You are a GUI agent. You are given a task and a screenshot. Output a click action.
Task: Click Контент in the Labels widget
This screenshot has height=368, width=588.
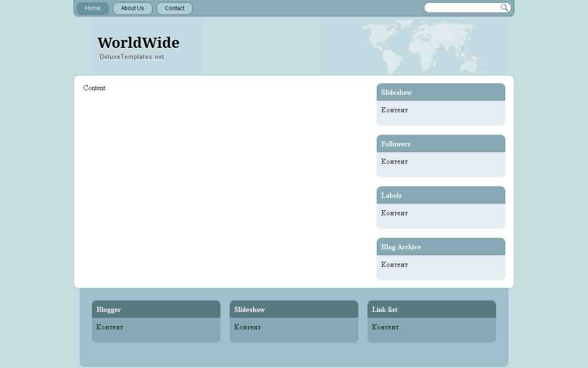(x=394, y=213)
